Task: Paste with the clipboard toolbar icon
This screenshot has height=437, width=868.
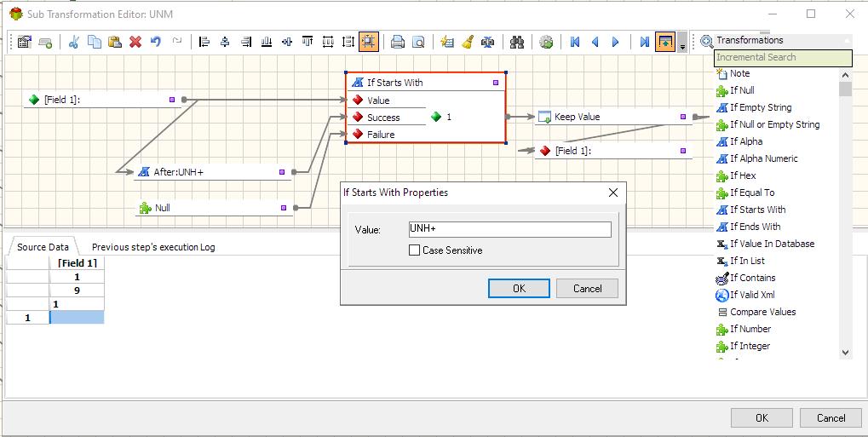Action: click(115, 42)
